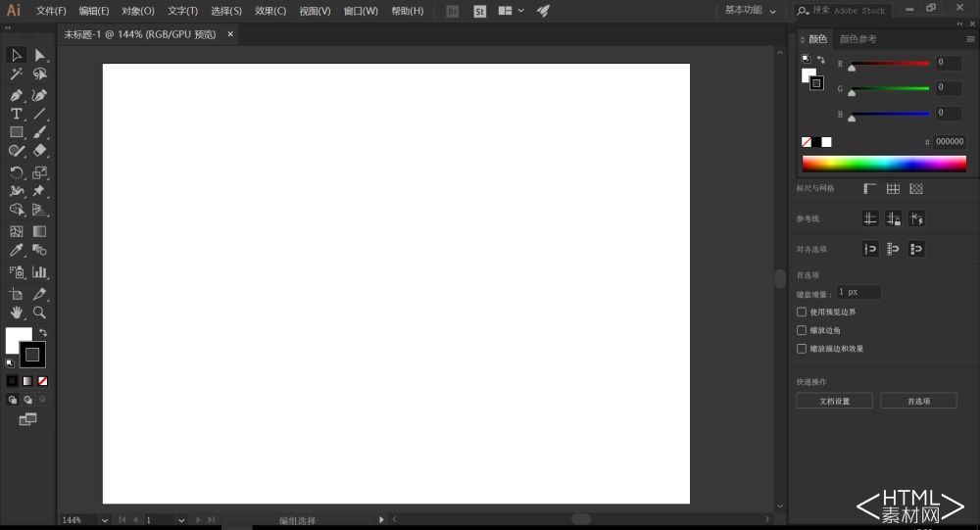Toggle show guides in 参考线 row
The height and width of the screenshot is (530, 980).
[870, 218]
